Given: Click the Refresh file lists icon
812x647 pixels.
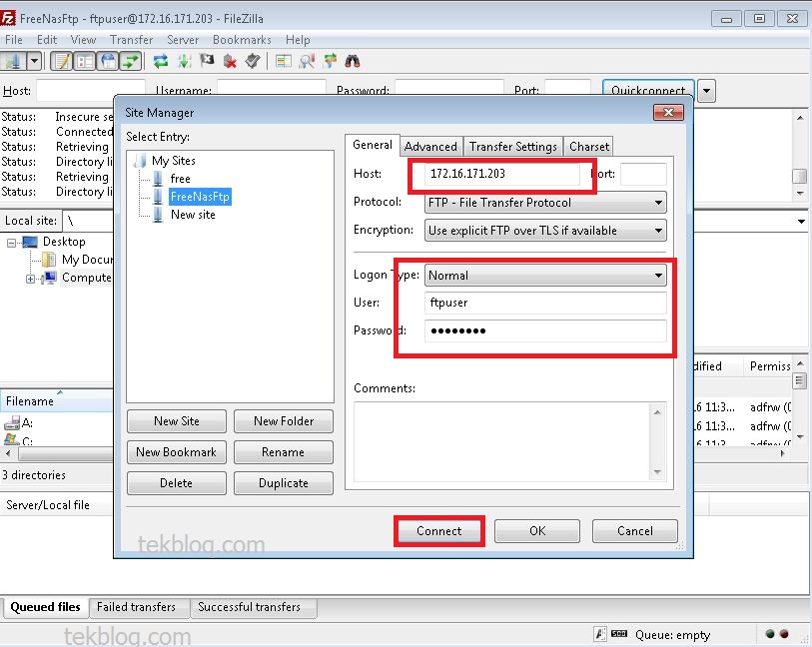Looking at the screenshot, I should 161,61.
